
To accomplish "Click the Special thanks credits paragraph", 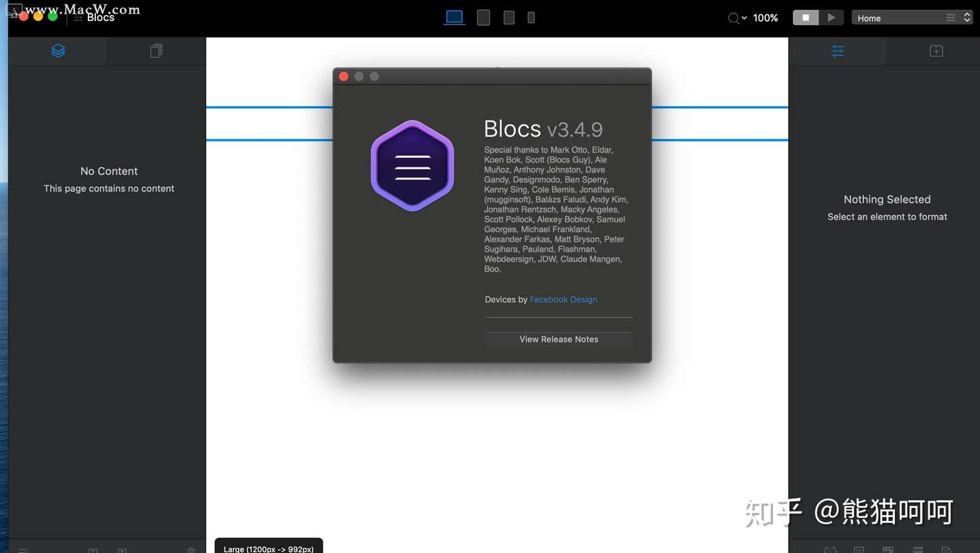I will coord(556,210).
